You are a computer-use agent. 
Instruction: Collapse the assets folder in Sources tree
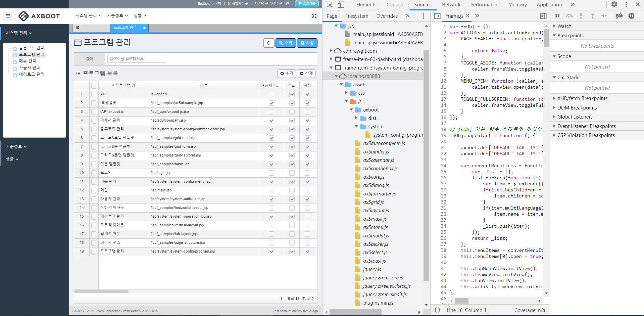[x=341, y=85]
